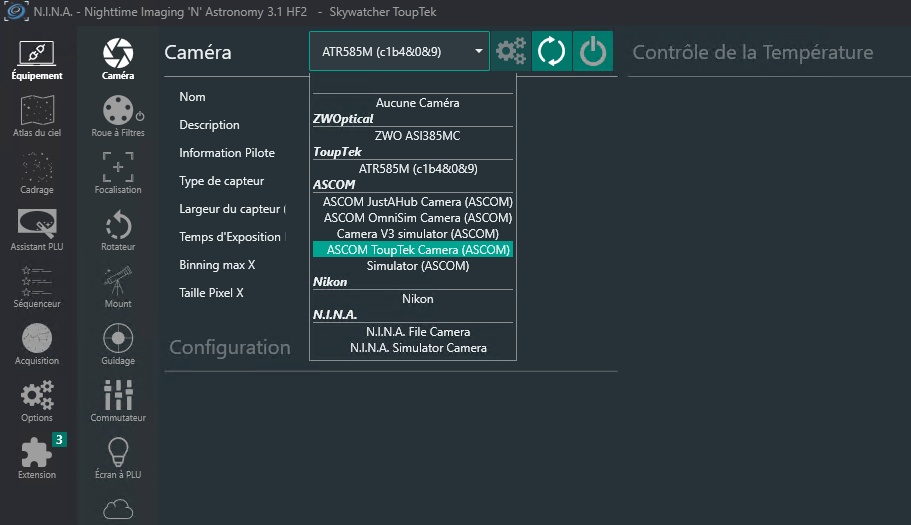Open the Cadrage section
Viewport: 911px width, 525px height.
click(x=37, y=173)
